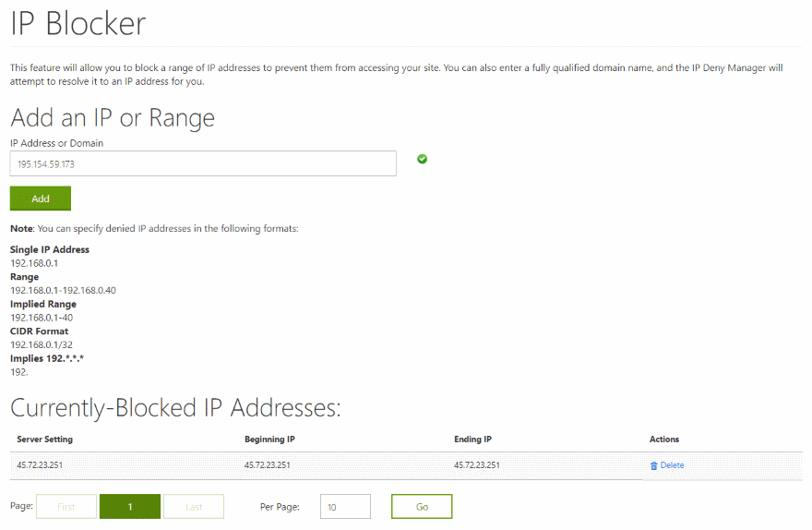Viewport: 812px width, 530px height.
Task: Click the trash can icon in Actions
Action: [654, 465]
